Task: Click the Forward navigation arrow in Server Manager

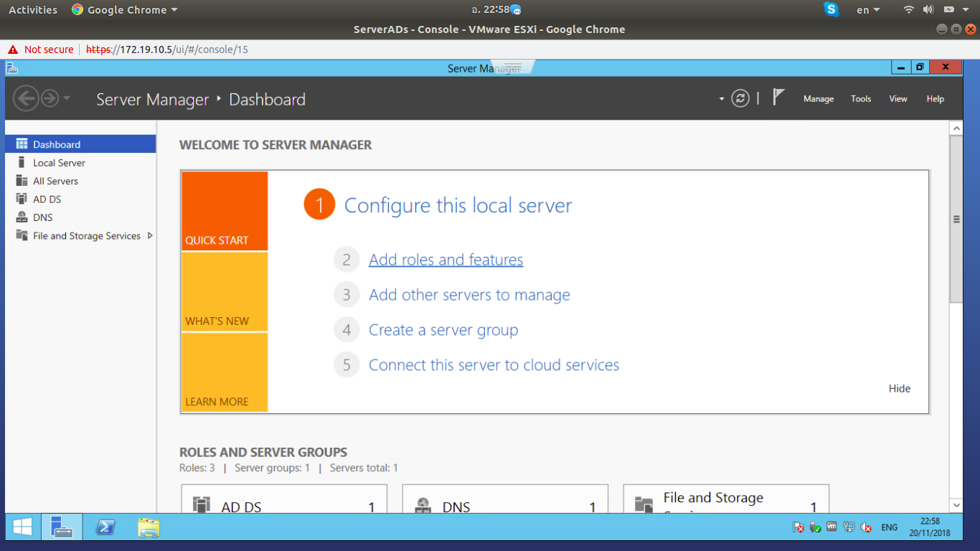Action: [x=50, y=98]
